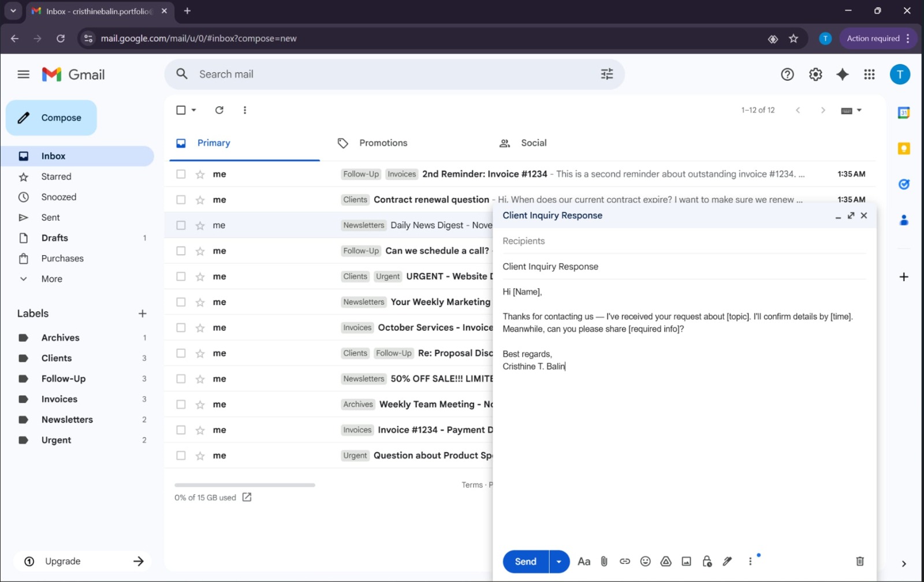Image resolution: width=924 pixels, height=582 pixels.
Task: Star the Question about Product email
Action: 200,456
